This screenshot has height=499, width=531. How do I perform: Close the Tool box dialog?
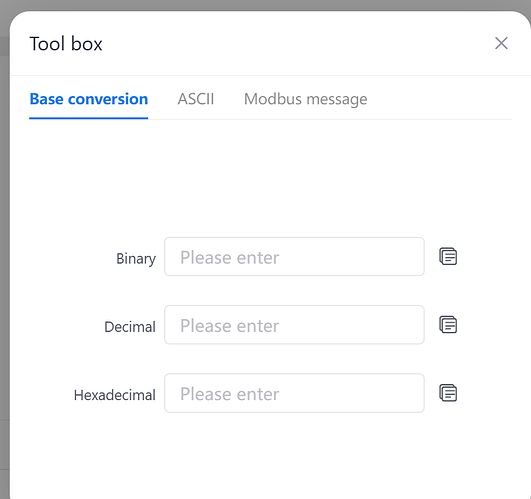pos(501,43)
